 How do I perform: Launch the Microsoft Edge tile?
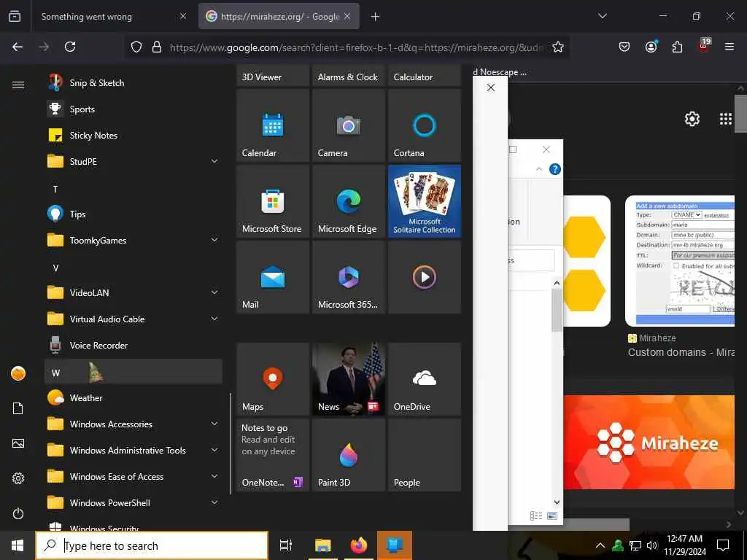click(348, 201)
